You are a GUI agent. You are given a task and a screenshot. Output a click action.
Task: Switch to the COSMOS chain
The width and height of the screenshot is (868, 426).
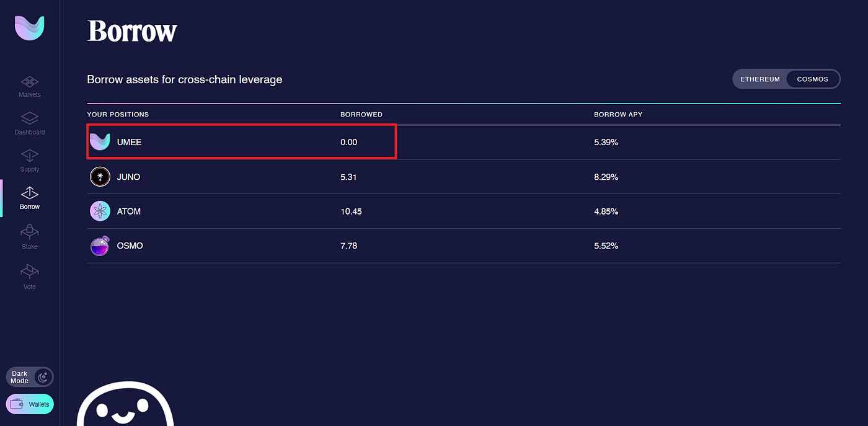point(813,79)
